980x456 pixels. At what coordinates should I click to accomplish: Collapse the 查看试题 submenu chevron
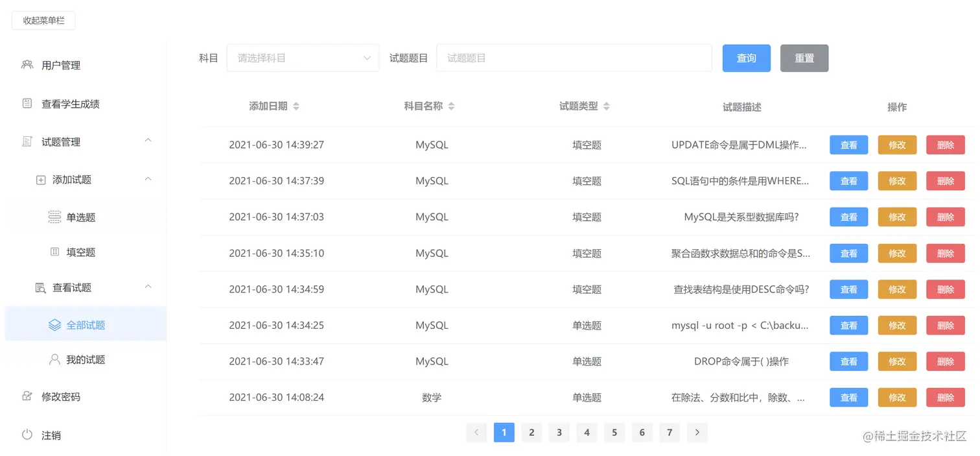[x=148, y=287]
